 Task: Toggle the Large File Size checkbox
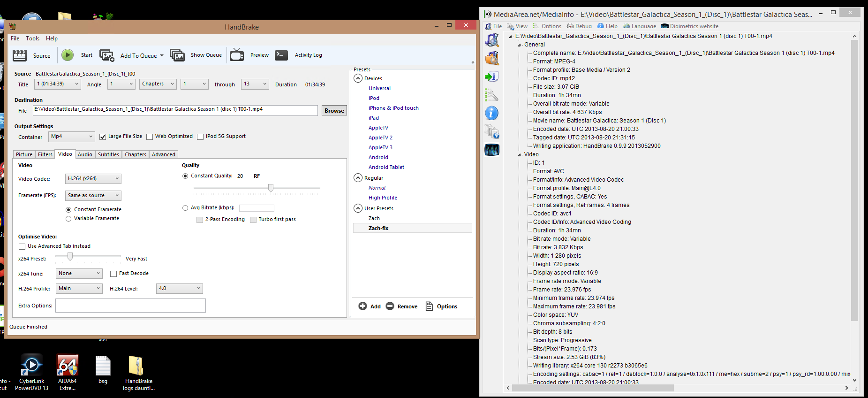103,137
